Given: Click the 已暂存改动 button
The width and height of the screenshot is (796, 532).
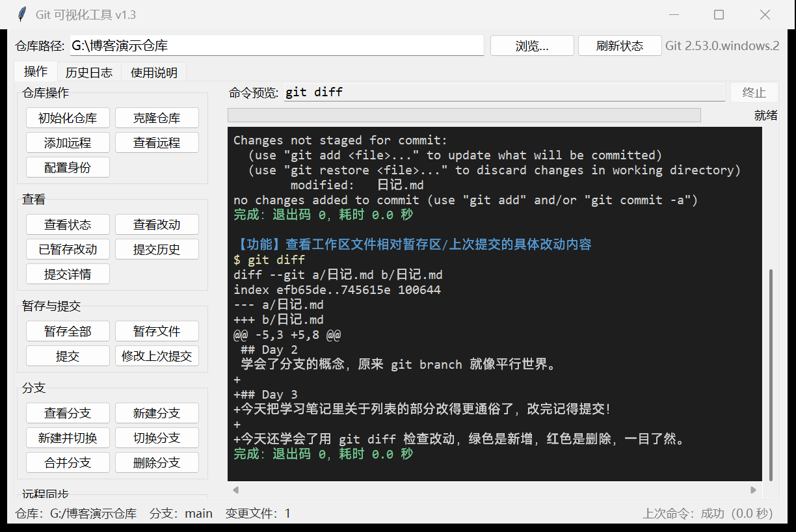Looking at the screenshot, I should 68,250.
